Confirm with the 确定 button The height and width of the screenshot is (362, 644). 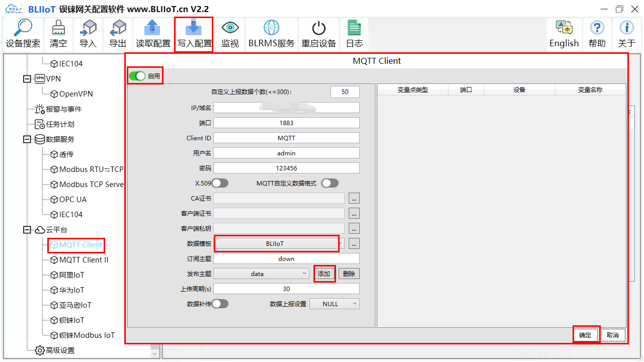pyautogui.click(x=586, y=335)
